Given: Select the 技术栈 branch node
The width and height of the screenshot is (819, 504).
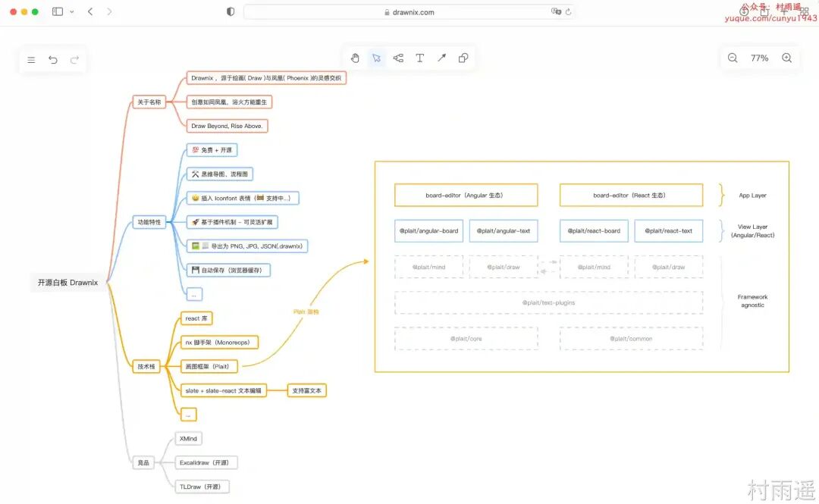Looking at the screenshot, I should (146, 367).
